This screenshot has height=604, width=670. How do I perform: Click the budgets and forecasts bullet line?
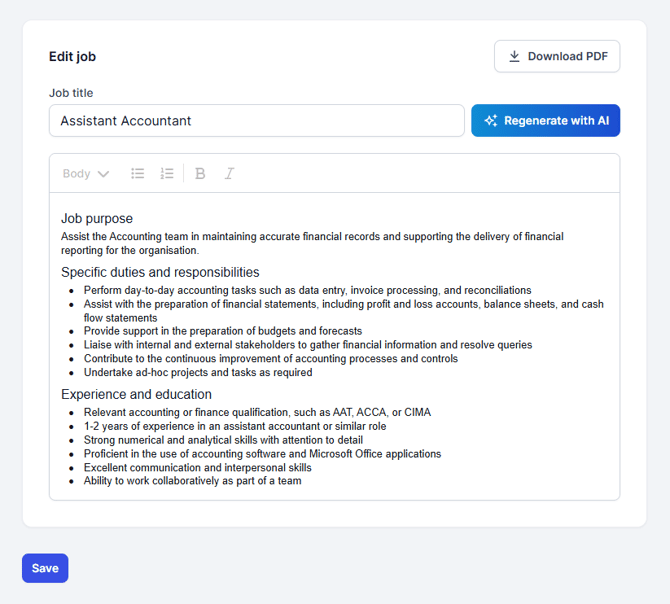click(x=223, y=331)
